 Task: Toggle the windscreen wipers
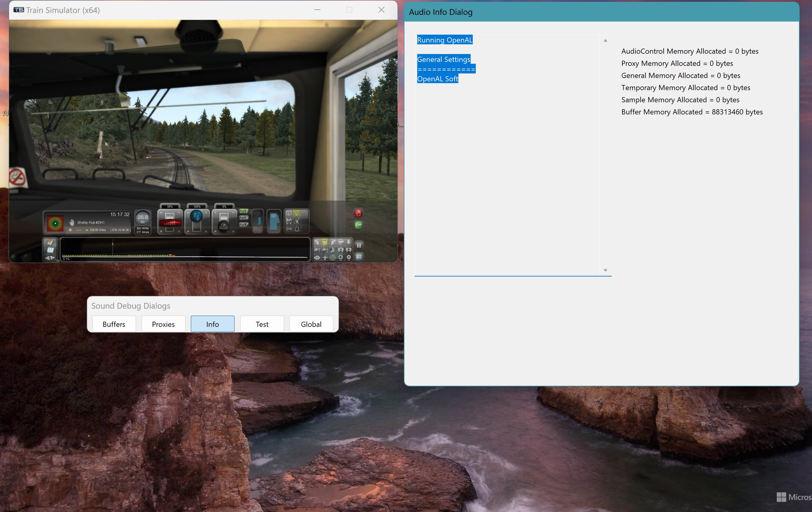(289, 213)
